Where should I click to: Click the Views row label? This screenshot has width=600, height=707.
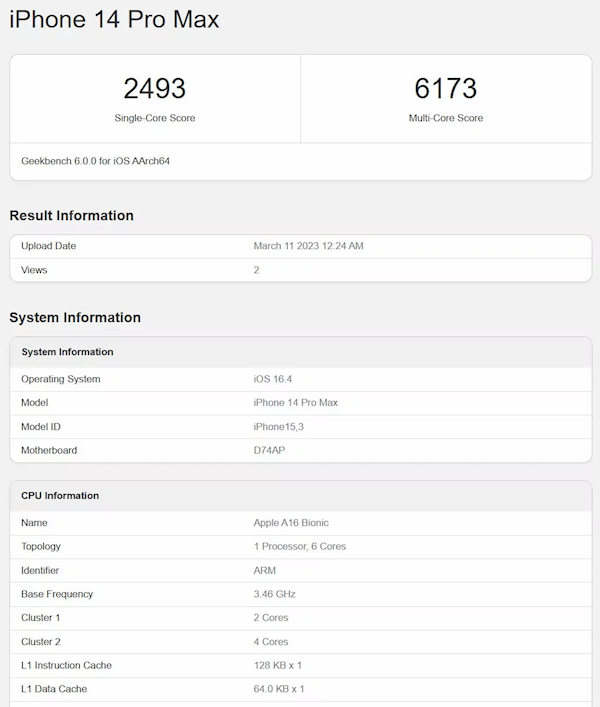pos(34,270)
